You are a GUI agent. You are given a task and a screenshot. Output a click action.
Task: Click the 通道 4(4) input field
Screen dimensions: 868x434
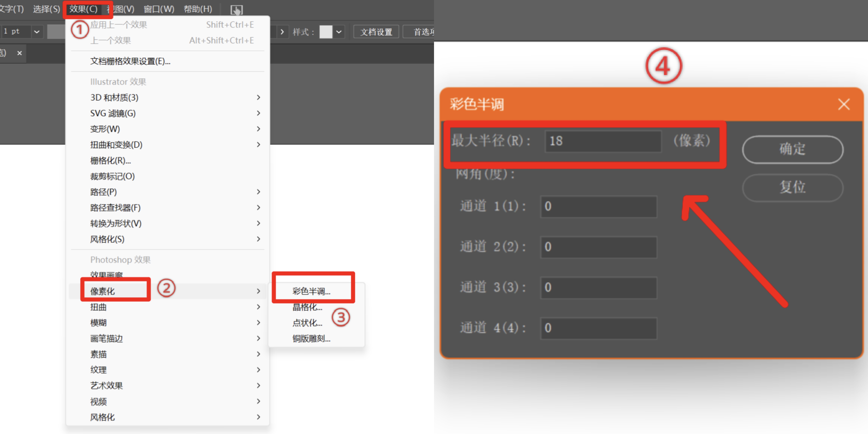[599, 328]
